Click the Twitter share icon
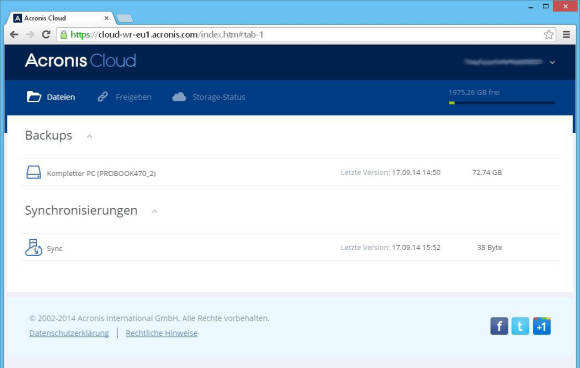The width and height of the screenshot is (580, 368). point(520,326)
